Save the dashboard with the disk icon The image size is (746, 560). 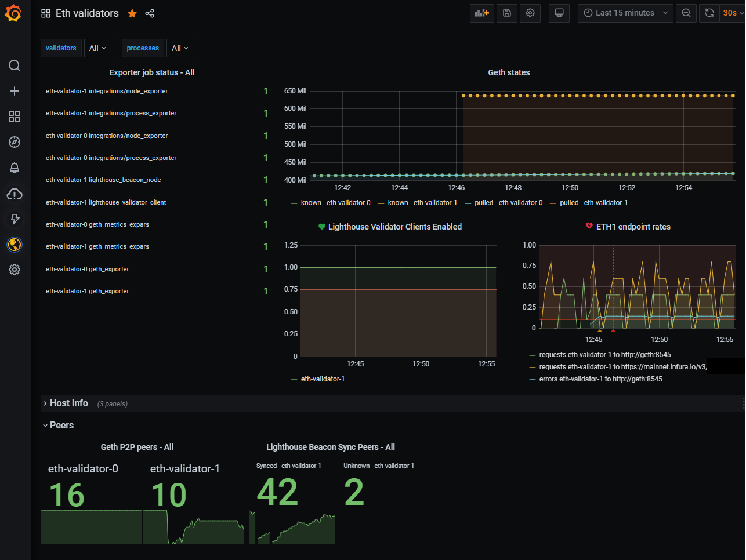coord(506,13)
